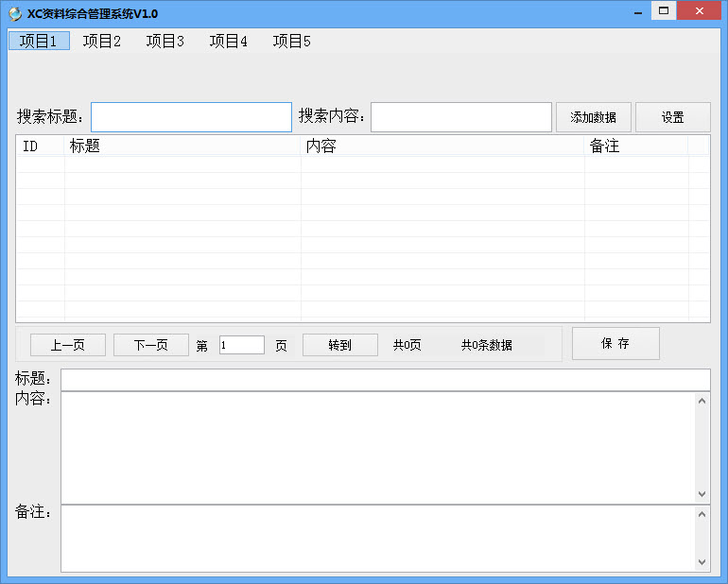Viewport: 728px width, 584px height.
Task: Click the down arrow of 备注 scrollbar
Action: (702, 562)
